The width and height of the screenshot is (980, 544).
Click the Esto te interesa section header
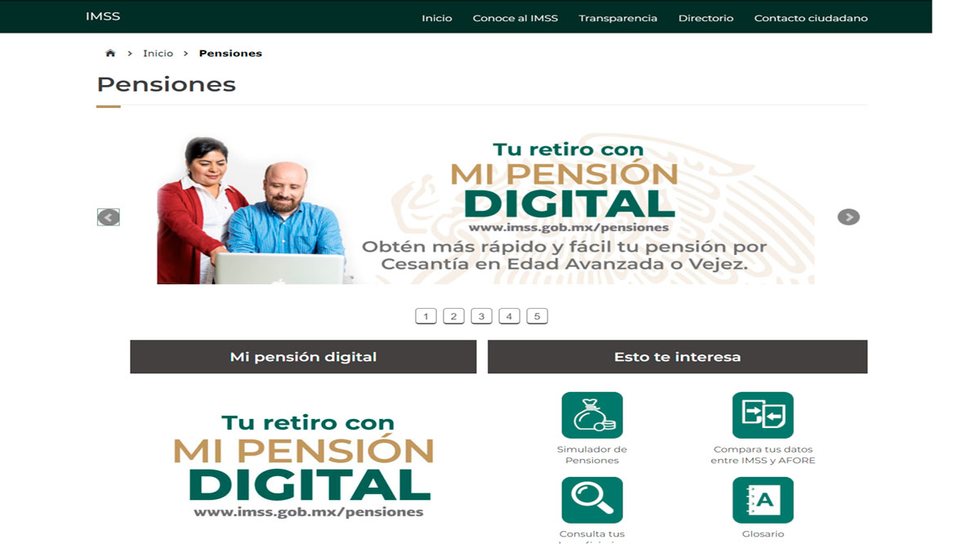[x=677, y=357]
